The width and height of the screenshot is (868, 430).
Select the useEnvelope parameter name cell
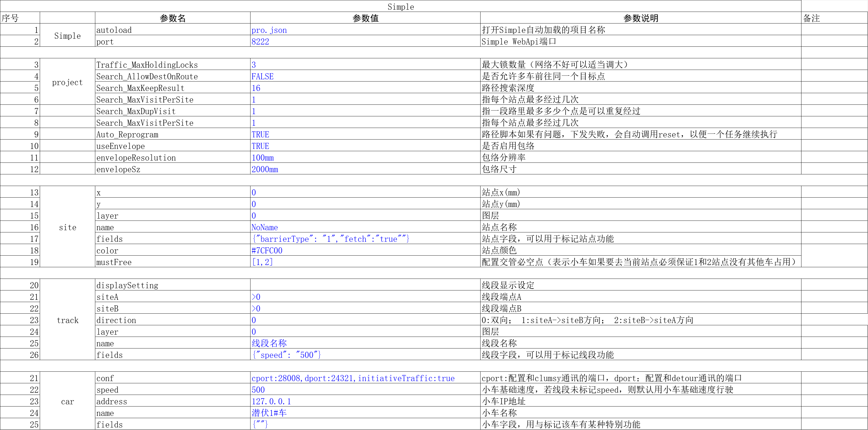coord(121,146)
